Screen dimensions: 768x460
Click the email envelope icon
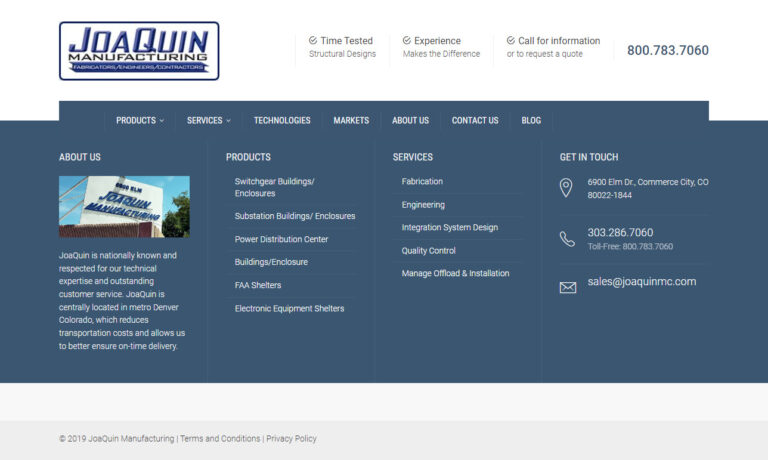[x=567, y=287]
